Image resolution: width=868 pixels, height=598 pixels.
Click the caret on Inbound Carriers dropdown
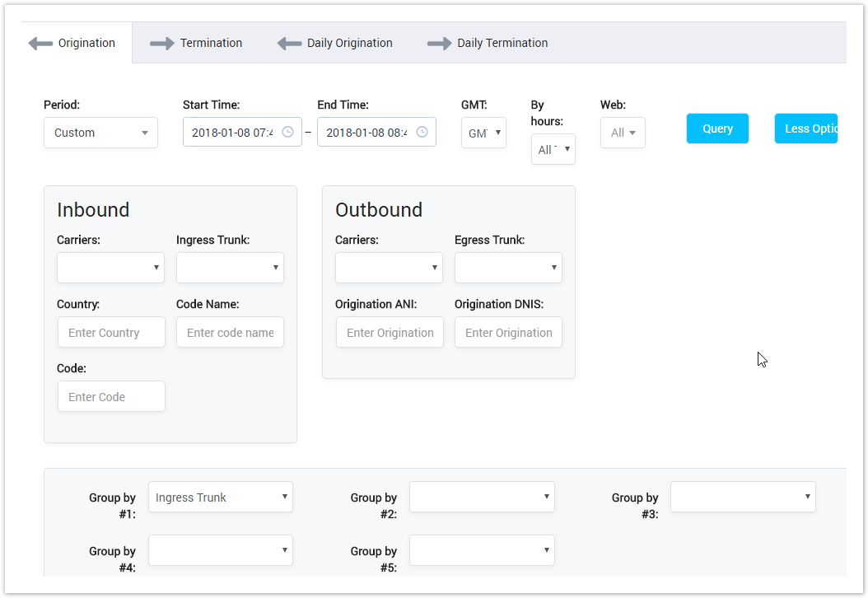tap(156, 268)
